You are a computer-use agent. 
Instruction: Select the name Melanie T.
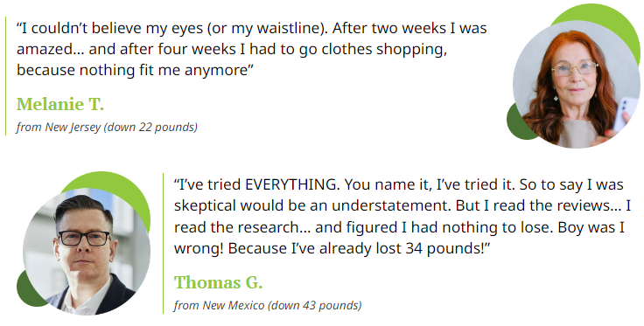point(60,104)
